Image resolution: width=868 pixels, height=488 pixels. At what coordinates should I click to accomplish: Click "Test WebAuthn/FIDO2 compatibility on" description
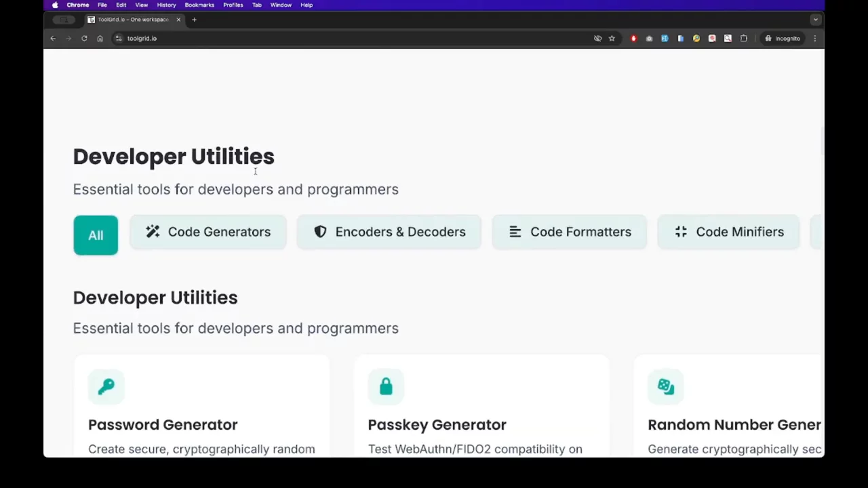point(475,449)
